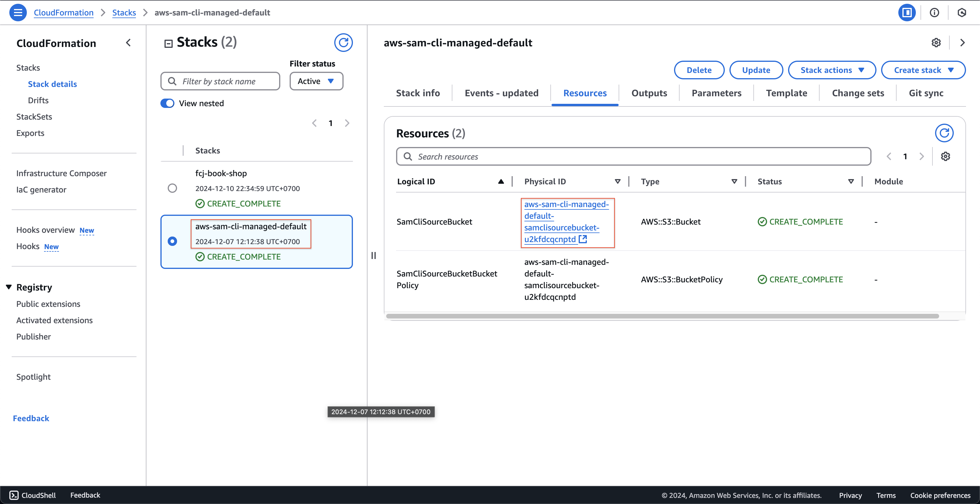The image size is (980, 504).
Task: Open the SamCliSourceBucket physical ID link
Action: [x=566, y=222]
